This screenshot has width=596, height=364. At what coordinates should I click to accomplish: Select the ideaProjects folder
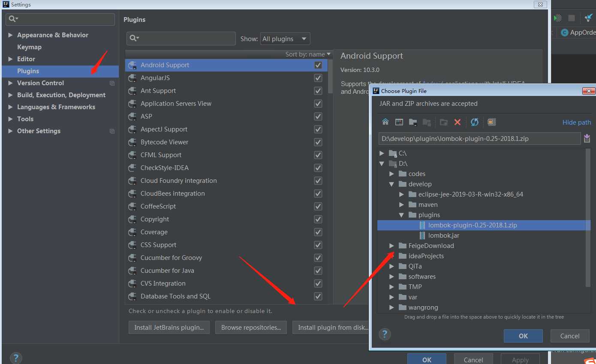(426, 256)
